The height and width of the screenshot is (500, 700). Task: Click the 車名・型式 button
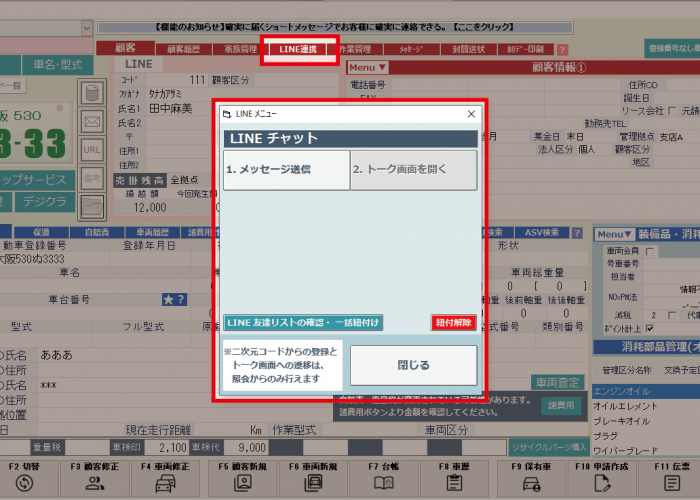(58, 65)
